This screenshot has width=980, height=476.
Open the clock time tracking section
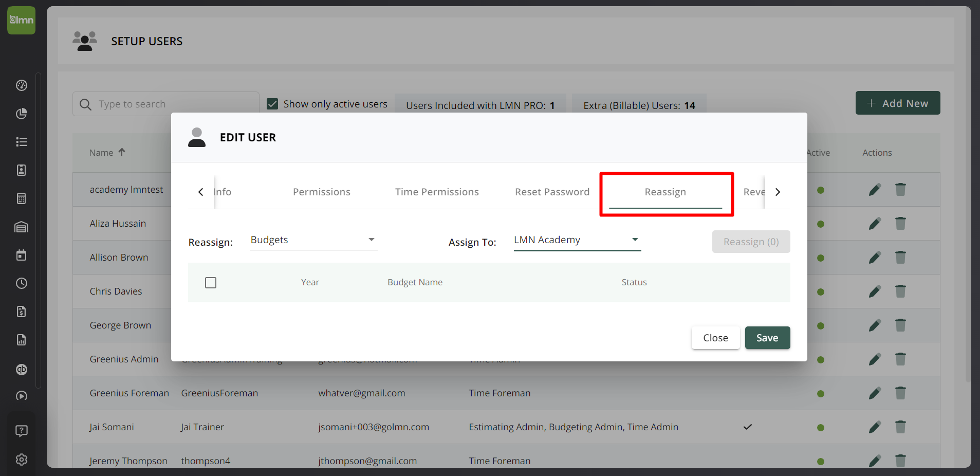(x=21, y=283)
